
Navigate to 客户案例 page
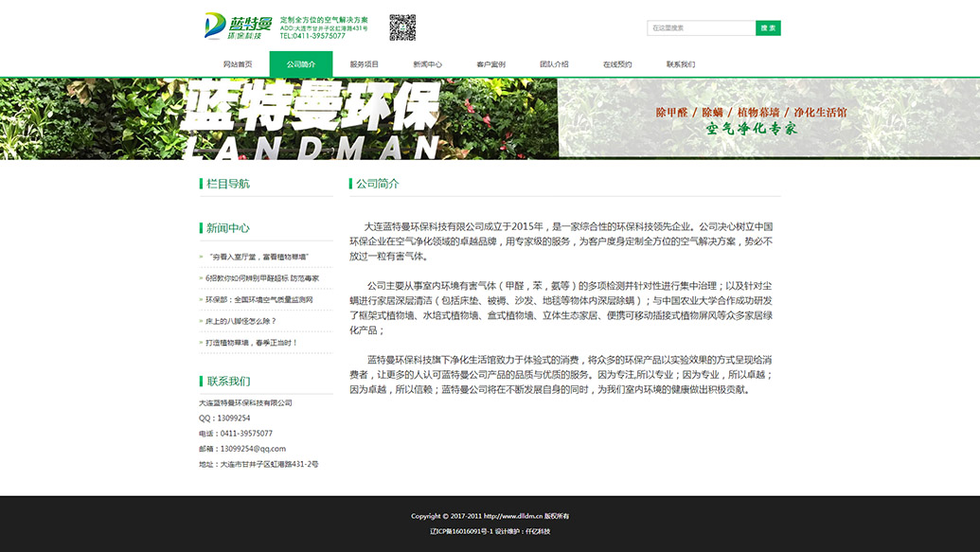click(490, 64)
